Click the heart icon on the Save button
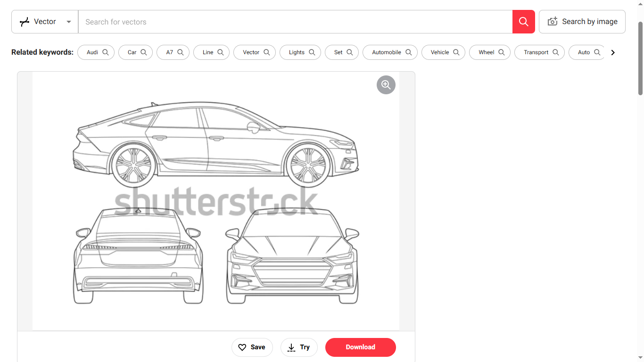644x362 pixels. 242,347
